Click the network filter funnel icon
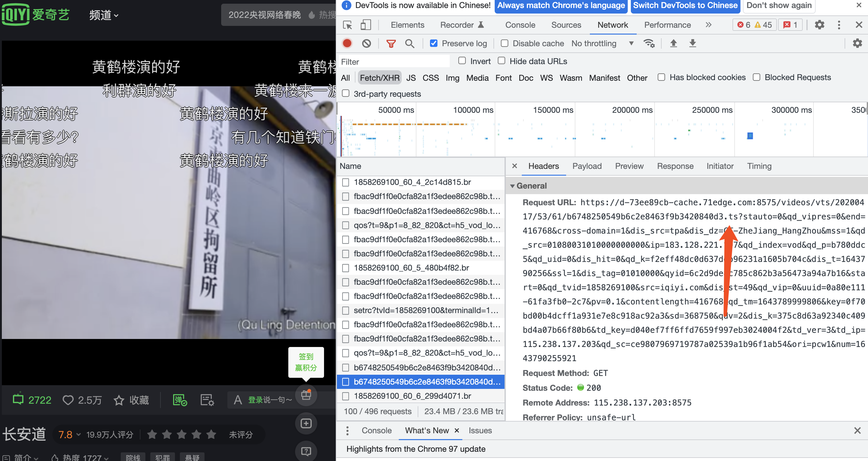Viewport: 868px width, 461px height. point(391,43)
